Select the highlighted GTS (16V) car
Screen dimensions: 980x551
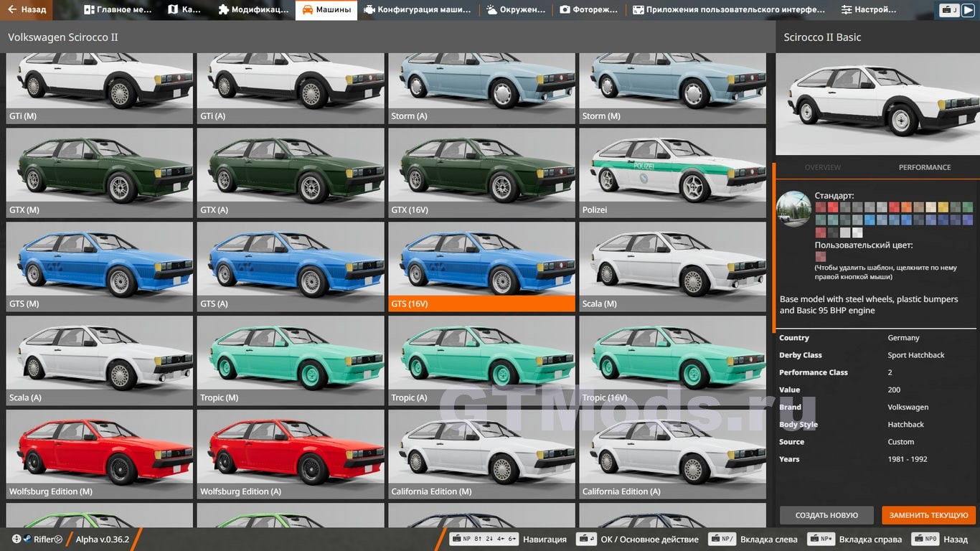pos(481,267)
